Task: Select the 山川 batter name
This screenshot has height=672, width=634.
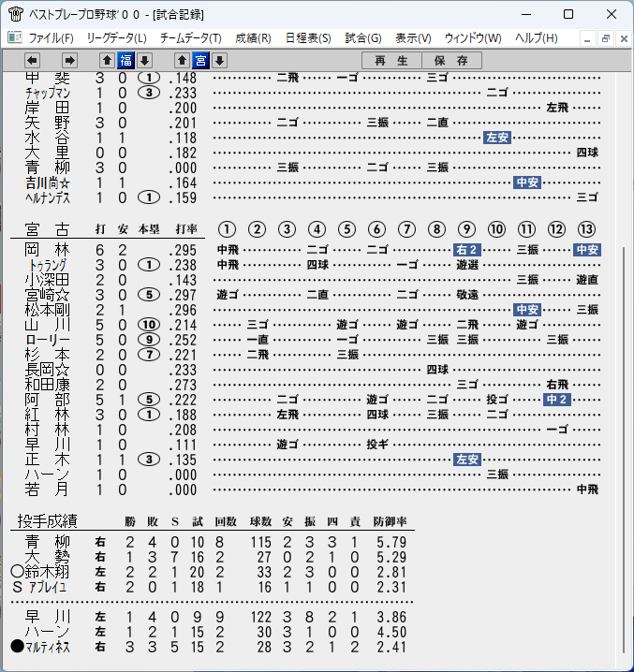Action: coord(47,325)
